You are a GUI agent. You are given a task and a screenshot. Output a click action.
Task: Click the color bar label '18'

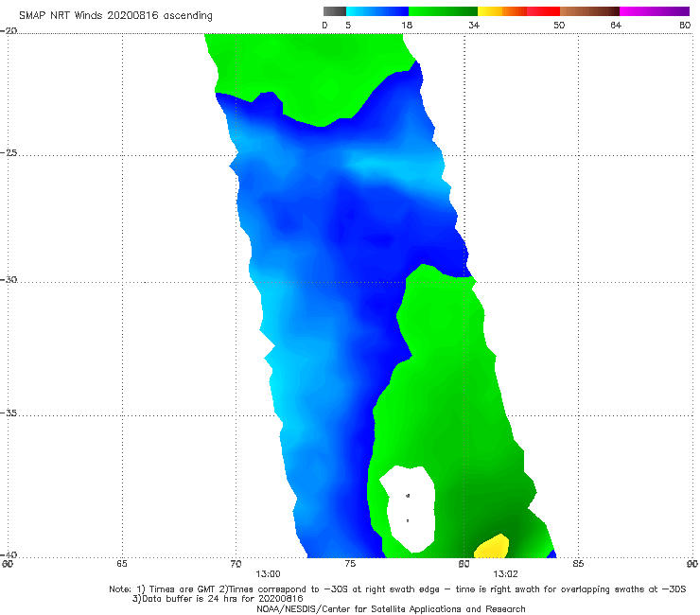tap(407, 26)
